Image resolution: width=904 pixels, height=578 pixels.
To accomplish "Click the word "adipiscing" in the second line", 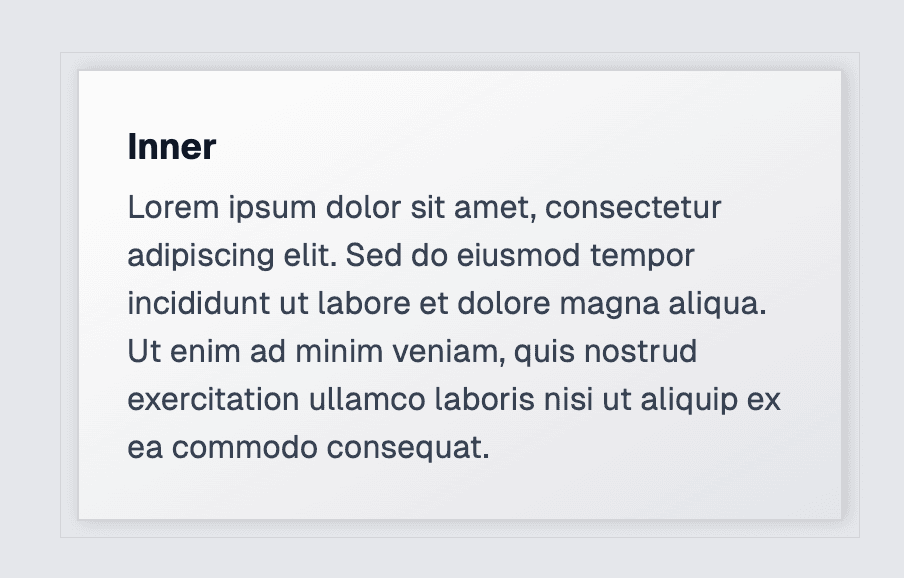I will click(x=201, y=256).
